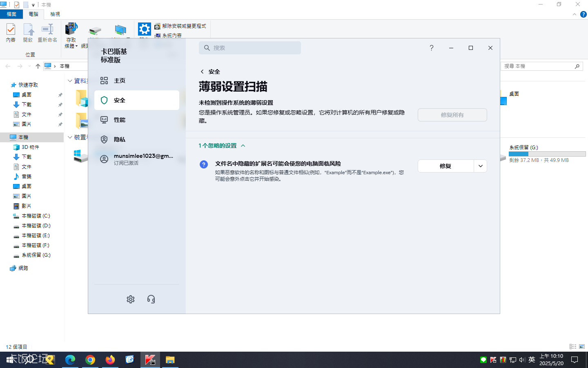Switch to large icons view in status bar
Screen dimensions: 588x368
pos(582,347)
